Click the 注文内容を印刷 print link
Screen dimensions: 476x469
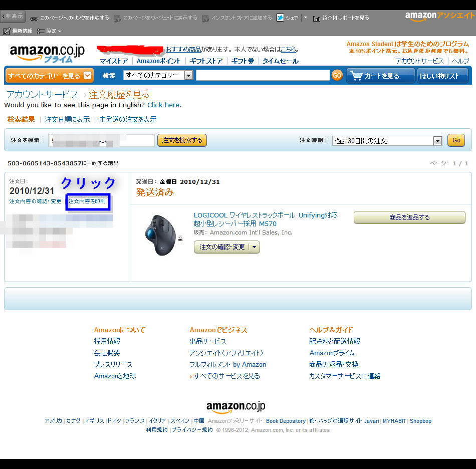(87, 201)
